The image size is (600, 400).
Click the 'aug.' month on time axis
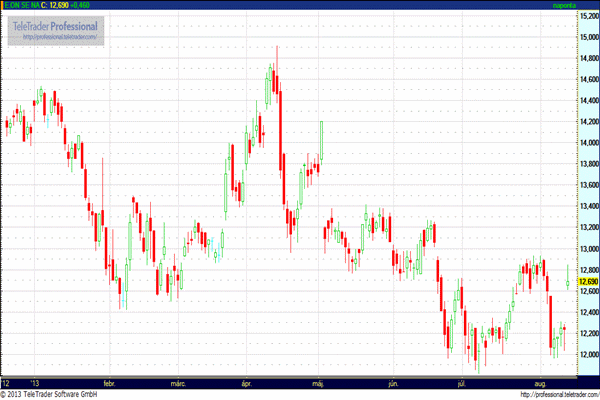(541, 383)
